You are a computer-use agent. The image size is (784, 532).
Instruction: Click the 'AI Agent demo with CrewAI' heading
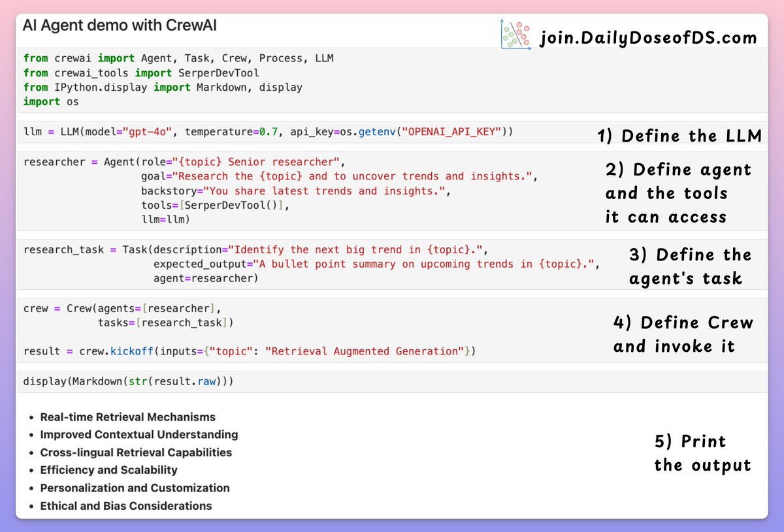[x=120, y=26]
